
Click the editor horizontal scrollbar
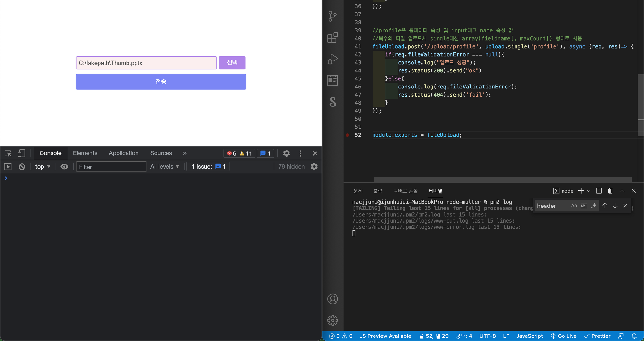[503, 179]
